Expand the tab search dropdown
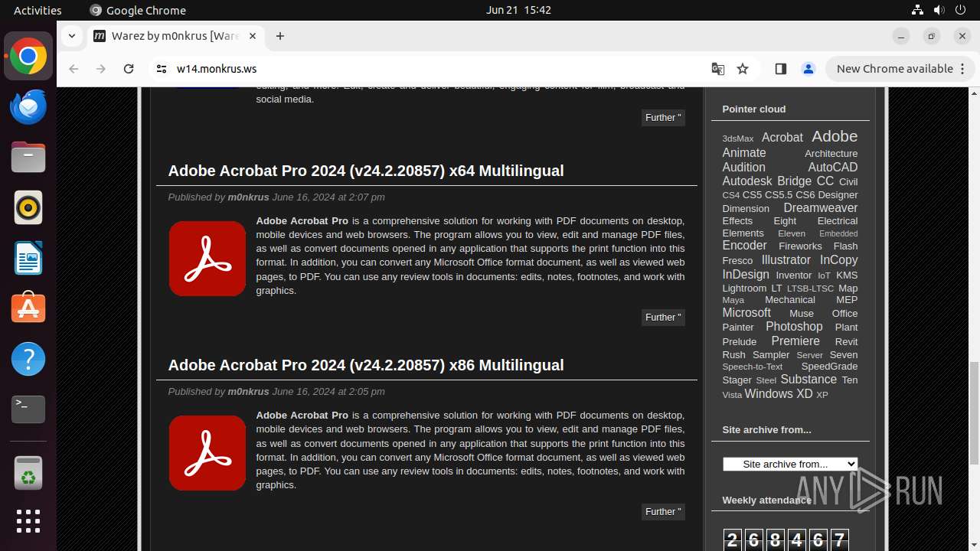The image size is (980, 551). click(71, 36)
